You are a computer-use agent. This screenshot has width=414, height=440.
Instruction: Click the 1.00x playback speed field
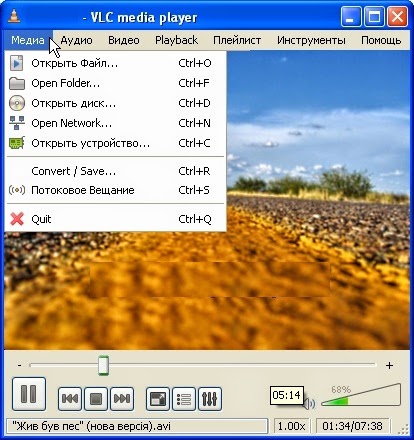tap(291, 426)
